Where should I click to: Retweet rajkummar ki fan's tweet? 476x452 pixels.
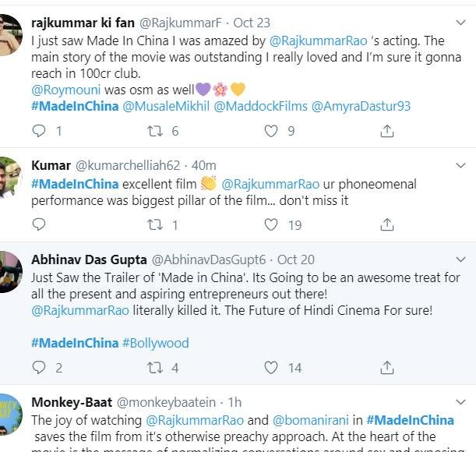coord(155,132)
